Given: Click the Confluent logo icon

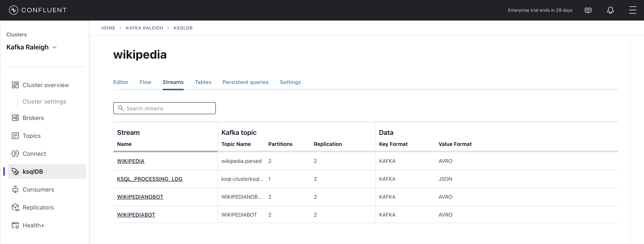Looking at the screenshot, I should [x=13, y=10].
